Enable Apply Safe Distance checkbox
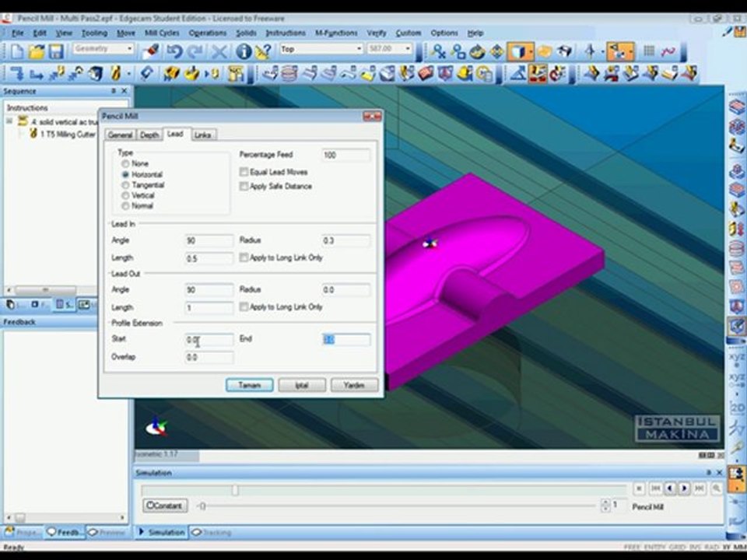 (x=244, y=186)
